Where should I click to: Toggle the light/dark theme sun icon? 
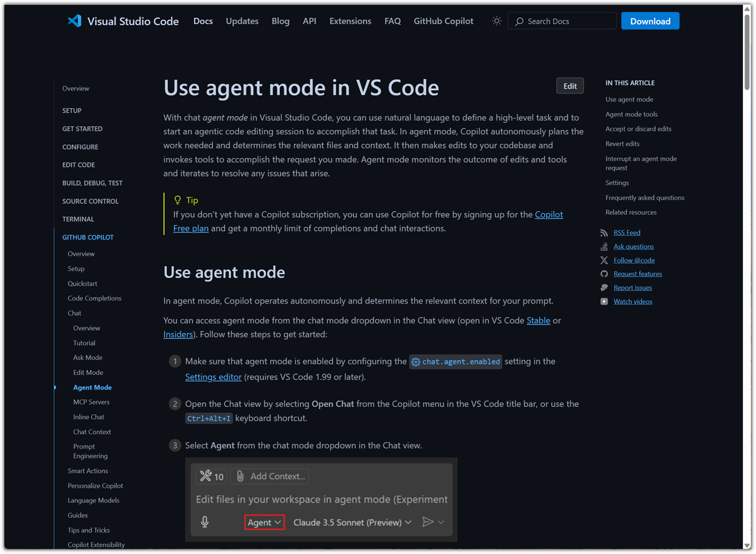(x=497, y=21)
